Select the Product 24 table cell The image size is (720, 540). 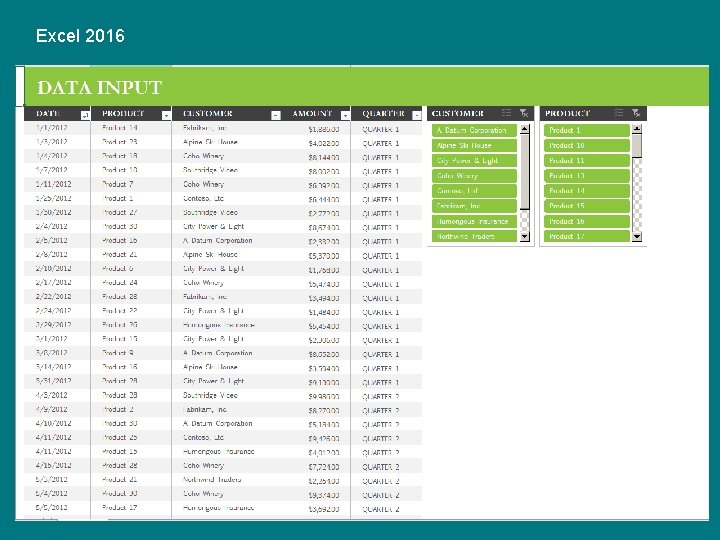(131, 283)
